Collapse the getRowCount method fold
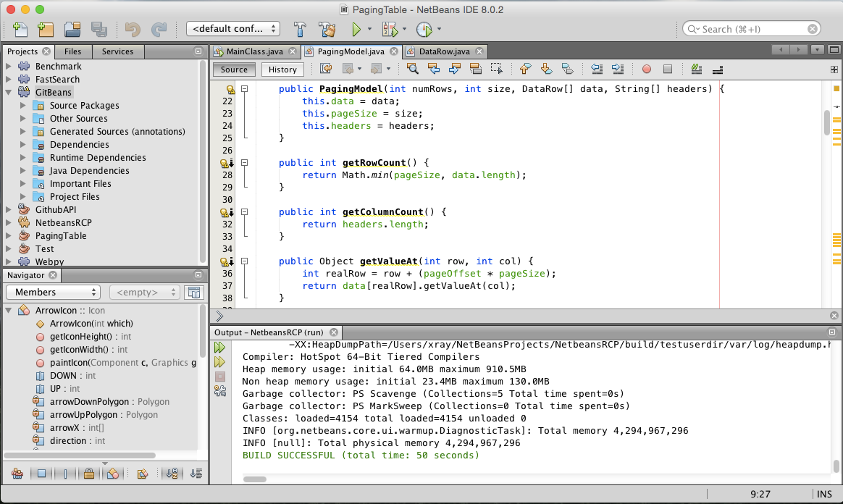Viewport: 843px width, 504px height. pyautogui.click(x=245, y=162)
